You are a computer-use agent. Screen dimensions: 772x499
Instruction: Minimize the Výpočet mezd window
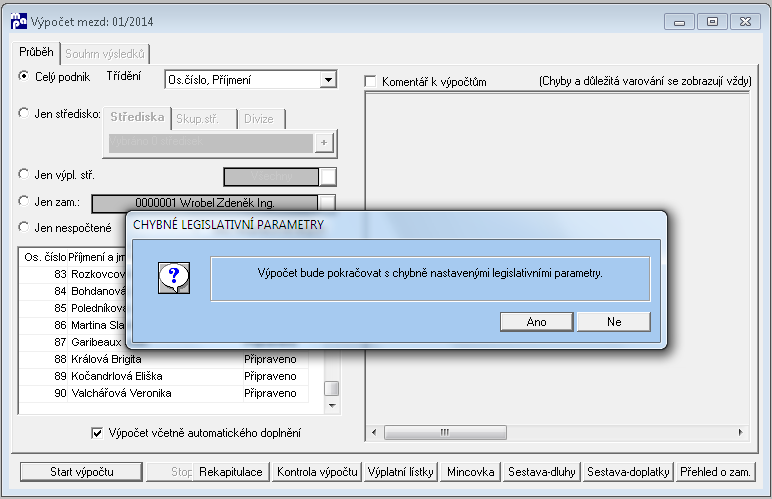679,22
